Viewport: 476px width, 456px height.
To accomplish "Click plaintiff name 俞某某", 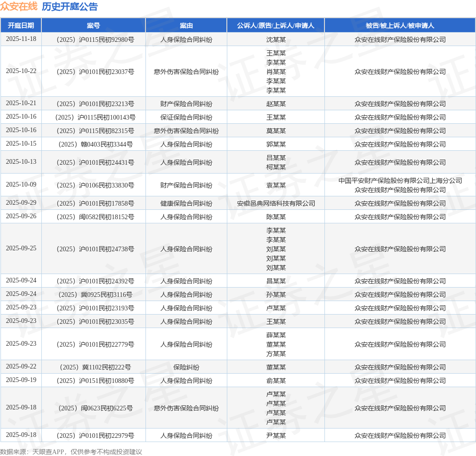I will click(x=276, y=381).
